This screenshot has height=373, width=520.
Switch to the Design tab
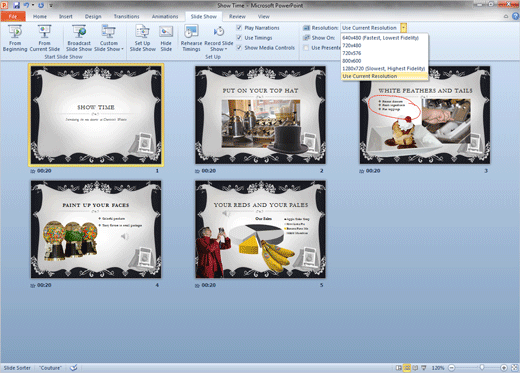[x=93, y=16]
